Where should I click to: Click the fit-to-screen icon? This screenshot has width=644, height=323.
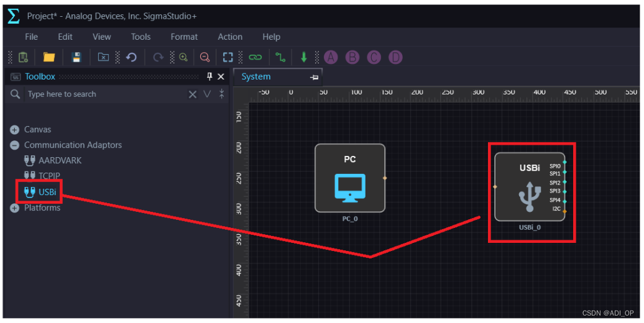pos(228,57)
